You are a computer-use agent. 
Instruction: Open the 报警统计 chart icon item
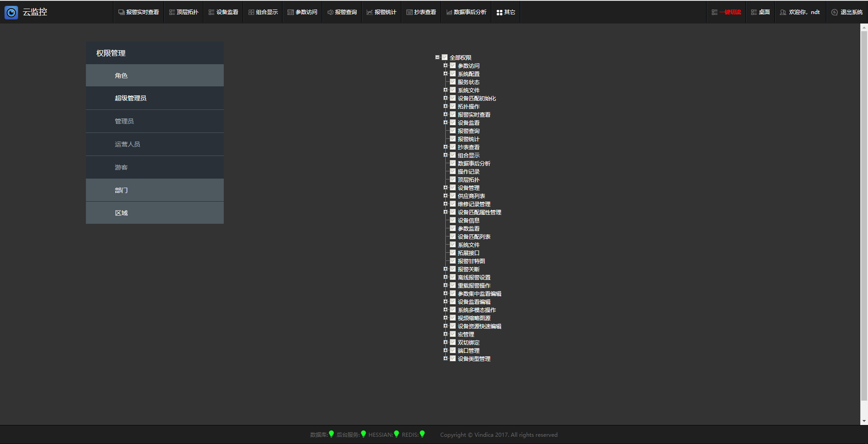click(382, 12)
